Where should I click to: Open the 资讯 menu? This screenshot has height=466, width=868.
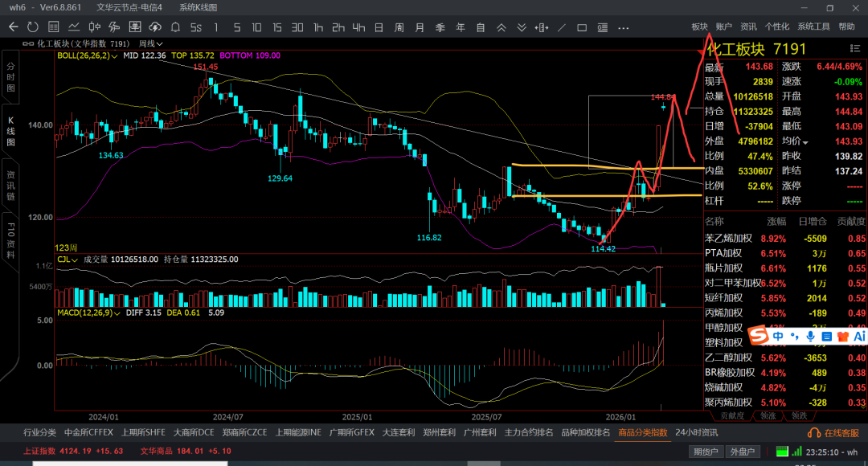[748, 27]
